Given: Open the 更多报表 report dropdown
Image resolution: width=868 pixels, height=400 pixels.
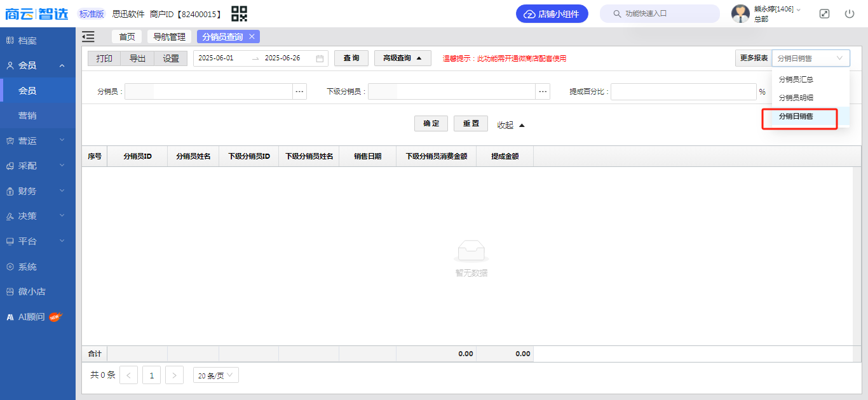Looking at the screenshot, I should [811, 58].
